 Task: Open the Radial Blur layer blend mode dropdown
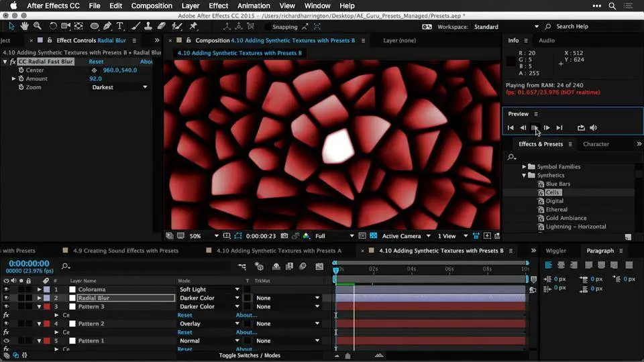209,298
